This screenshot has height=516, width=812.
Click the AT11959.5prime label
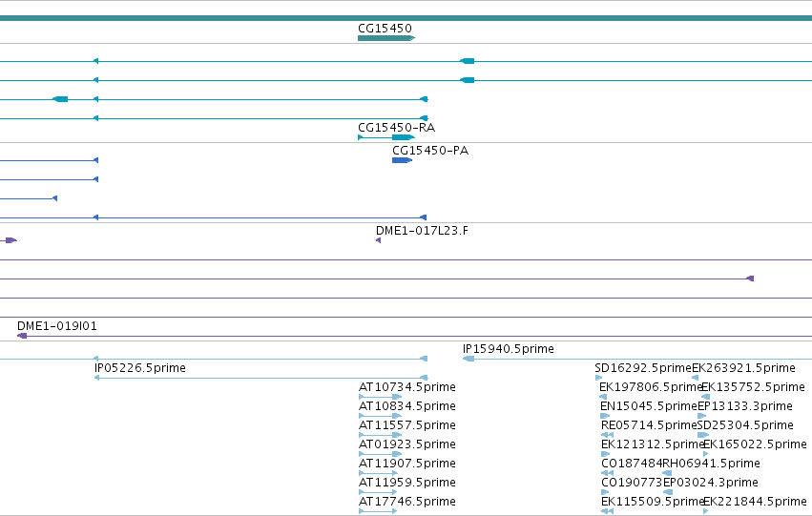coord(407,483)
